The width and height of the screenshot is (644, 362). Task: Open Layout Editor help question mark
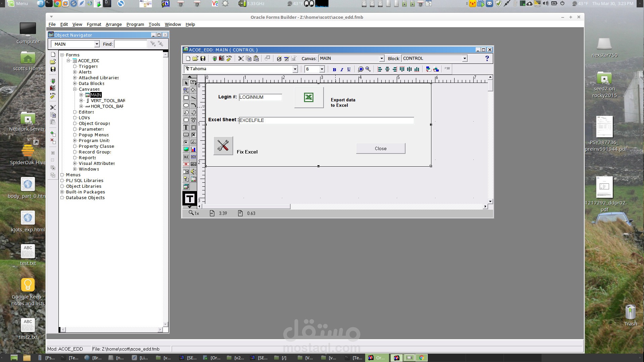click(487, 58)
